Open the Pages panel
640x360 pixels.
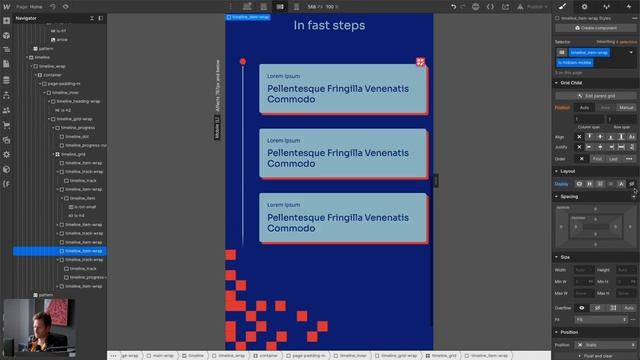[7, 64]
